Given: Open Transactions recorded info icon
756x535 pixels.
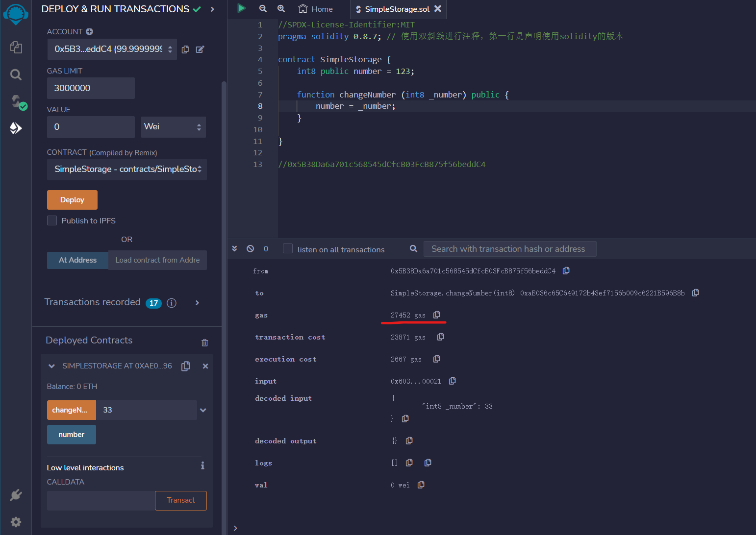Looking at the screenshot, I should coord(172,303).
